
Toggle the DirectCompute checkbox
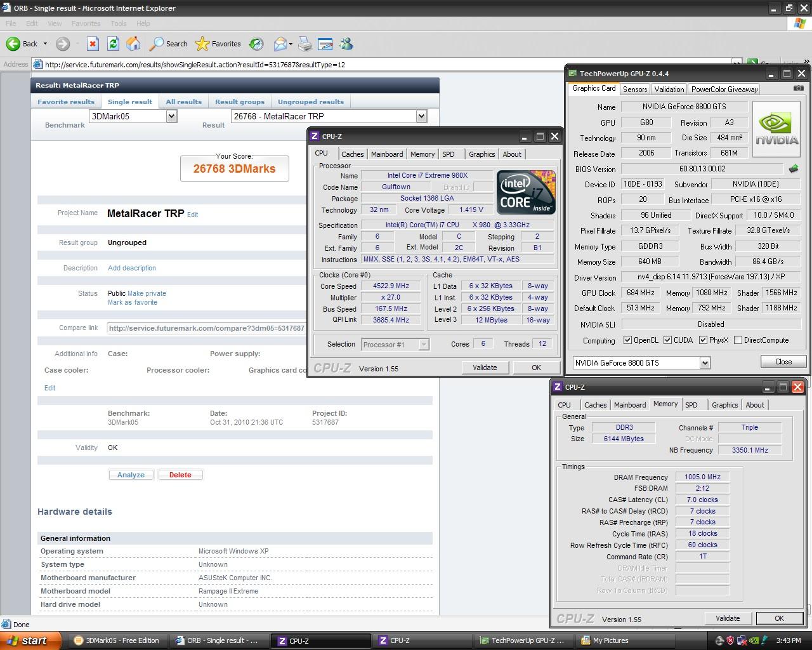[x=738, y=340]
